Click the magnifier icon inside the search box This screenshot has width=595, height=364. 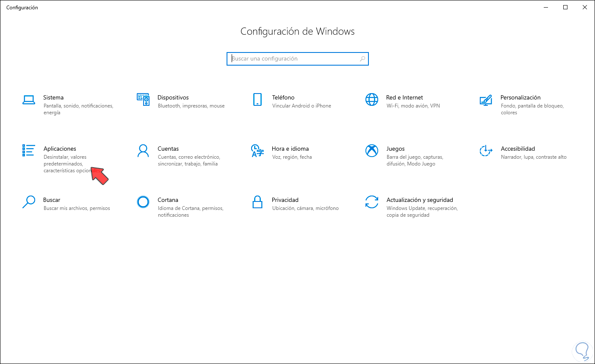[363, 59]
